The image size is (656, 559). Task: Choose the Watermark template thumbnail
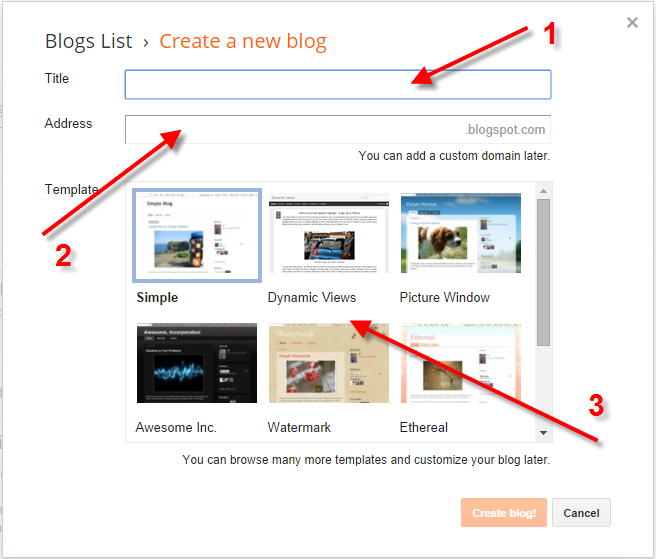(x=329, y=363)
